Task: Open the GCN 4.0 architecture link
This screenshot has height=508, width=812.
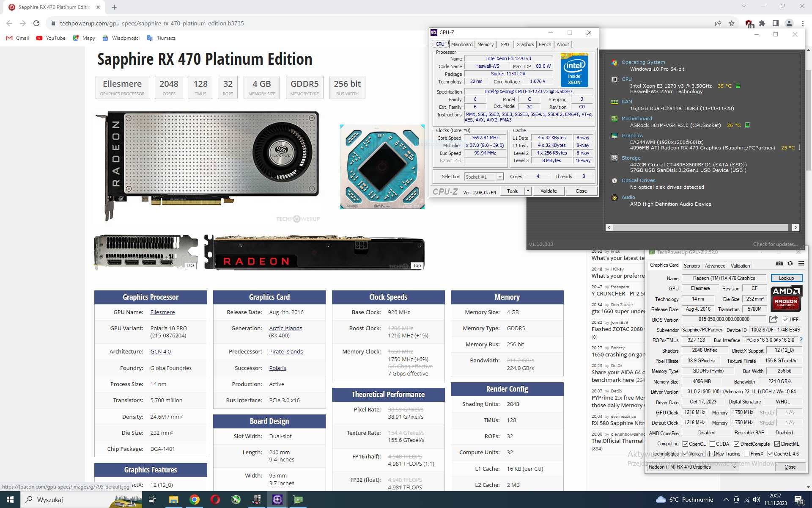Action: pyautogui.click(x=160, y=352)
